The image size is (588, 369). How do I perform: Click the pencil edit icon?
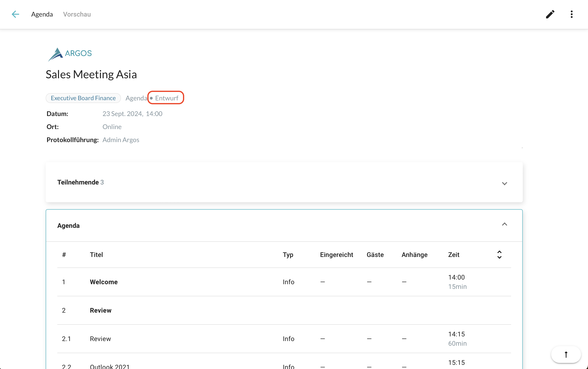[x=550, y=14]
